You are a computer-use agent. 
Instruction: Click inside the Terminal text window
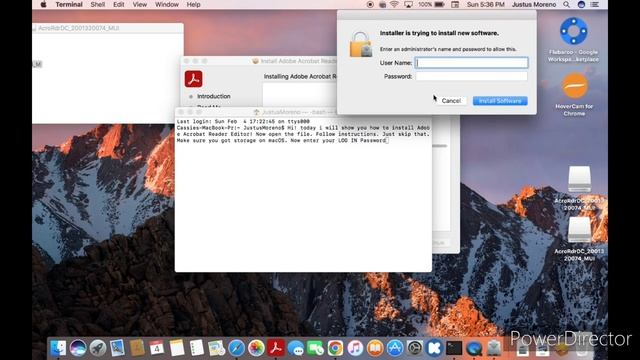click(x=303, y=194)
